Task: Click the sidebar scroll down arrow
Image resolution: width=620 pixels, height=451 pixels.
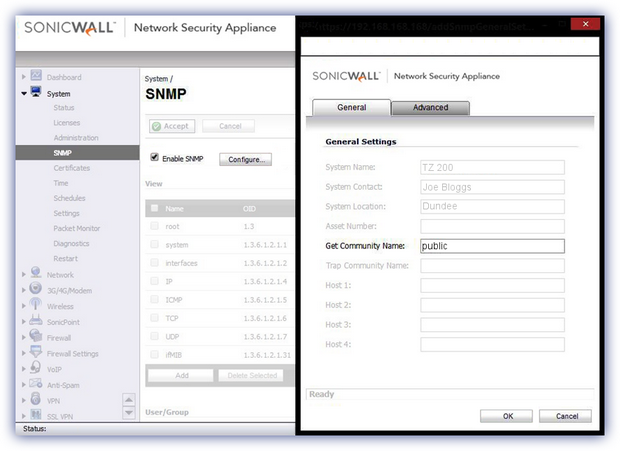Action: (x=129, y=413)
